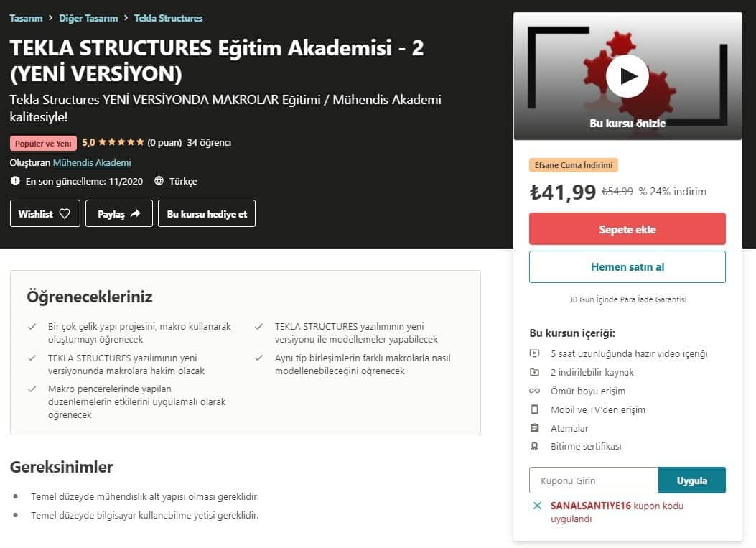Open the Mühendis Akademi instructor link
This screenshot has height=548, width=756.
coord(92,162)
